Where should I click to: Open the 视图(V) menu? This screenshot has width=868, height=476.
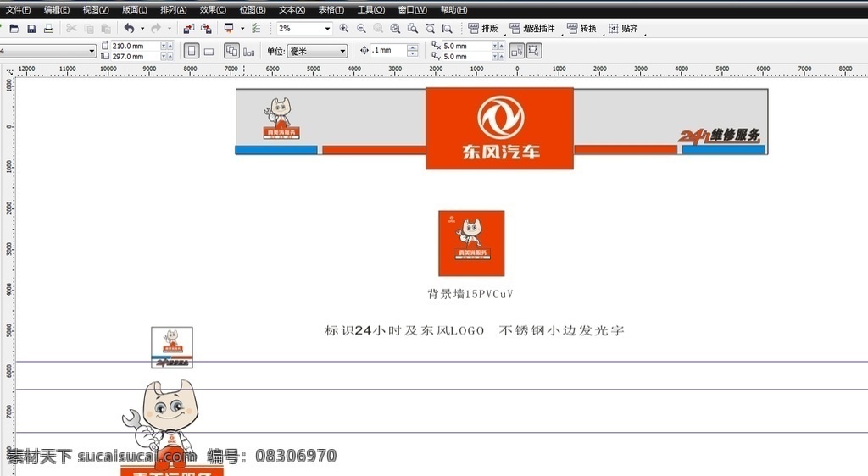[x=96, y=10]
